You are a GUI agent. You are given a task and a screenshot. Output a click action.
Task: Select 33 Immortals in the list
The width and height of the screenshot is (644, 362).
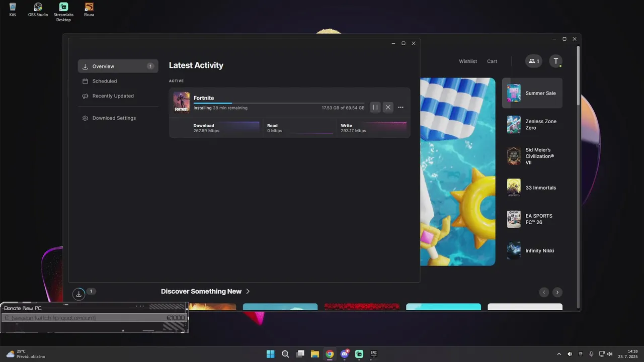pyautogui.click(x=532, y=188)
